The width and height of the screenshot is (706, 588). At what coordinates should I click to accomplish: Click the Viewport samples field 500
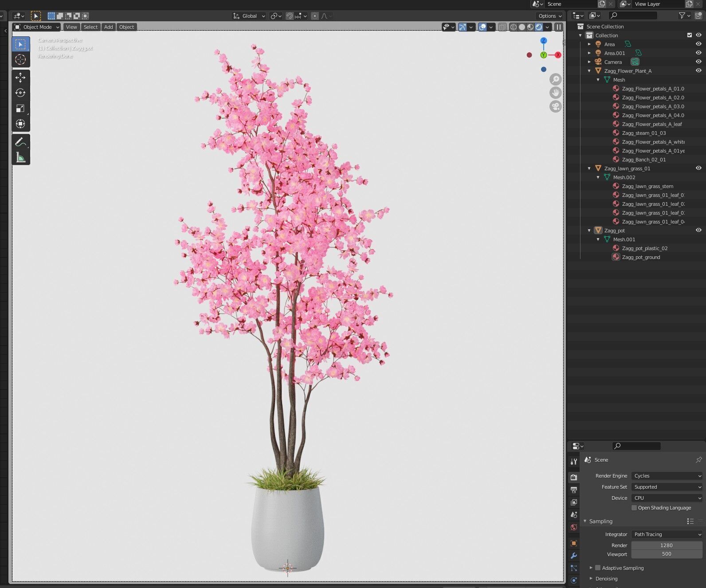coord(667,554)
